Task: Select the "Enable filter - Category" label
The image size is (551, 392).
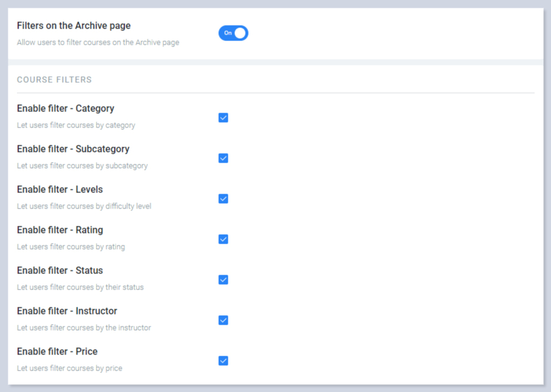Action: [x=66, y=108]
